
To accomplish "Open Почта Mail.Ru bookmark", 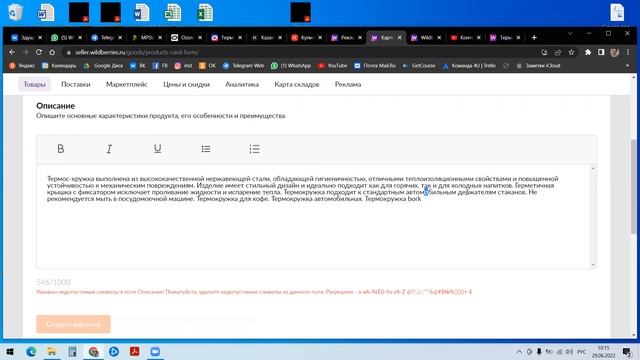I will (x=375, y=66).
